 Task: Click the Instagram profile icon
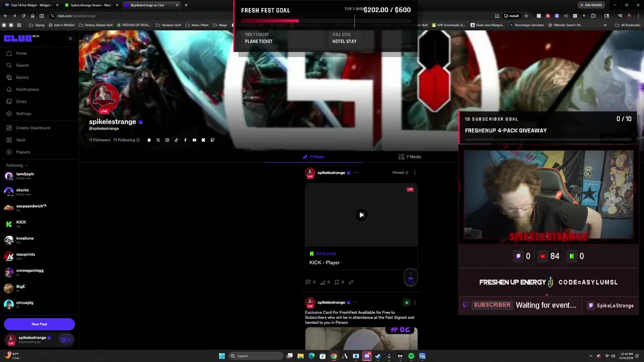[167, 140]
